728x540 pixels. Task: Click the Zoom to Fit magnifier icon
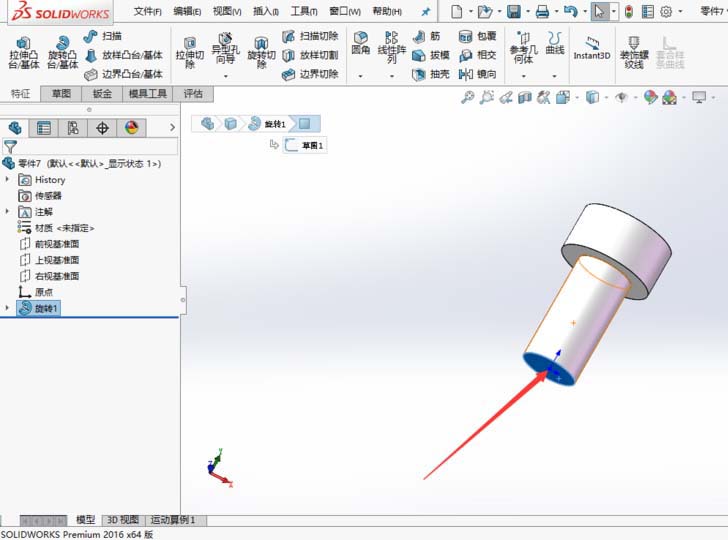pyautogui.click(x=467, y=97)
